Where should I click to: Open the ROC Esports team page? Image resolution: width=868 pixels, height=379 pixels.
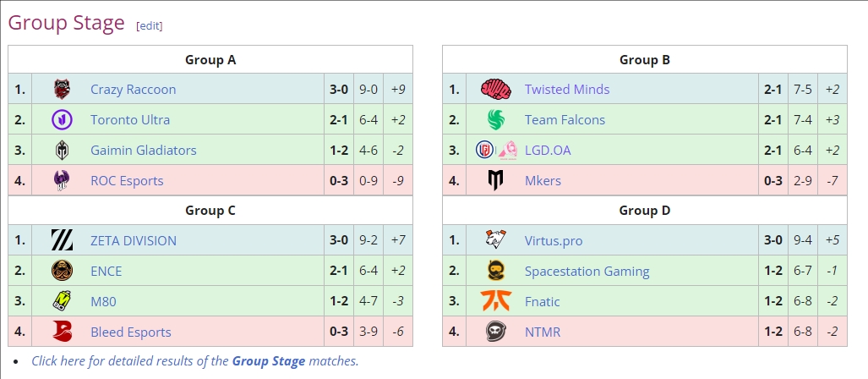127,181
